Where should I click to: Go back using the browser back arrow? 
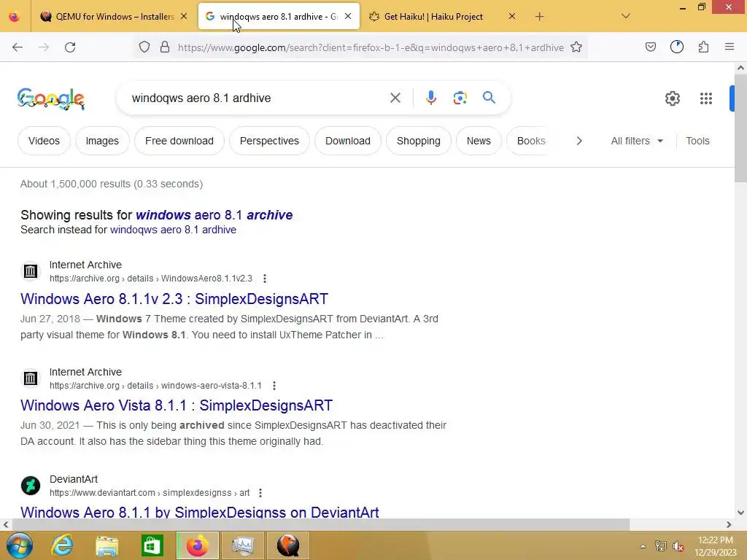tap(18, 47)
